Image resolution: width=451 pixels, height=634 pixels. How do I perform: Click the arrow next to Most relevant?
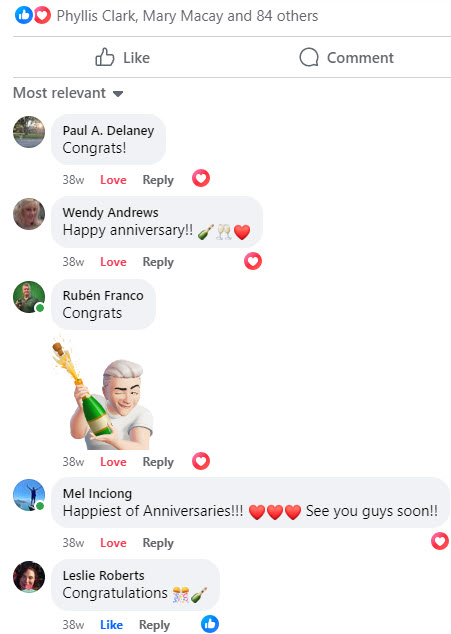118,94
